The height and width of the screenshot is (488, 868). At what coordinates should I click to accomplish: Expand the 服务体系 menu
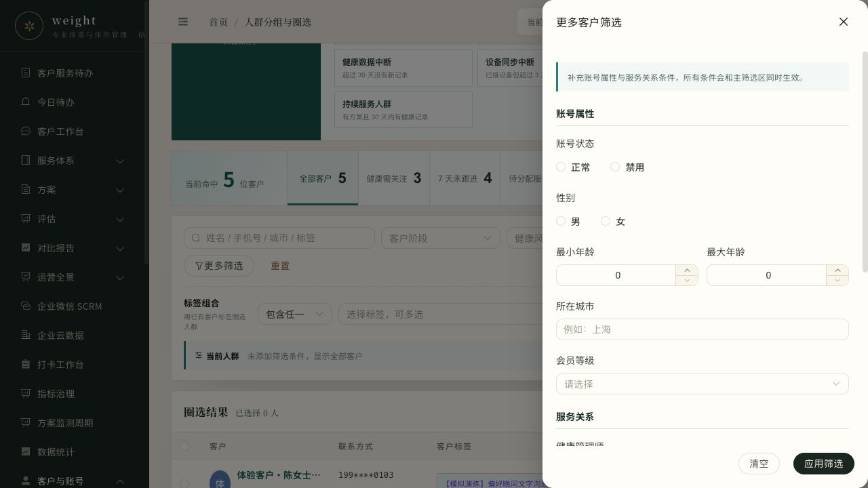120,161
